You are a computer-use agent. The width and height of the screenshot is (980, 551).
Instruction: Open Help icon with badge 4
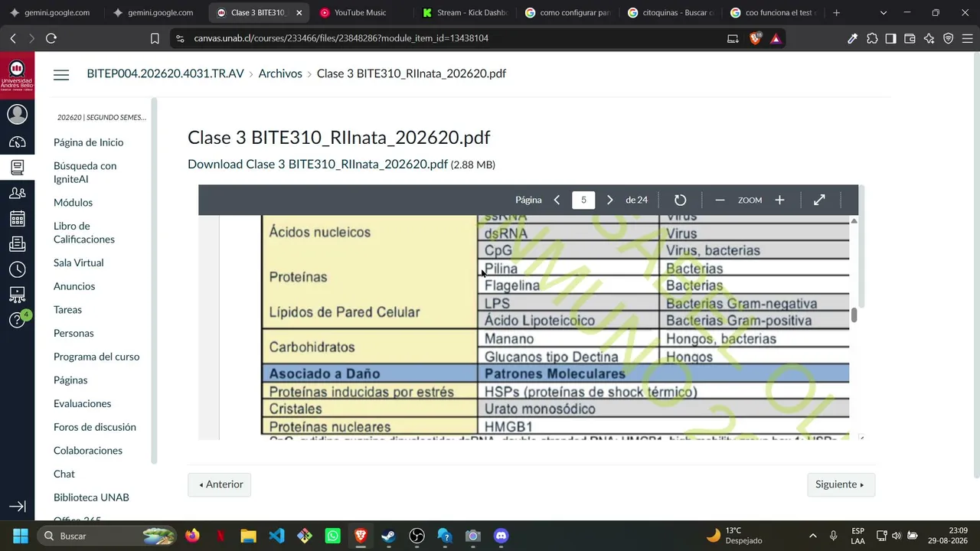pos(17,320)
